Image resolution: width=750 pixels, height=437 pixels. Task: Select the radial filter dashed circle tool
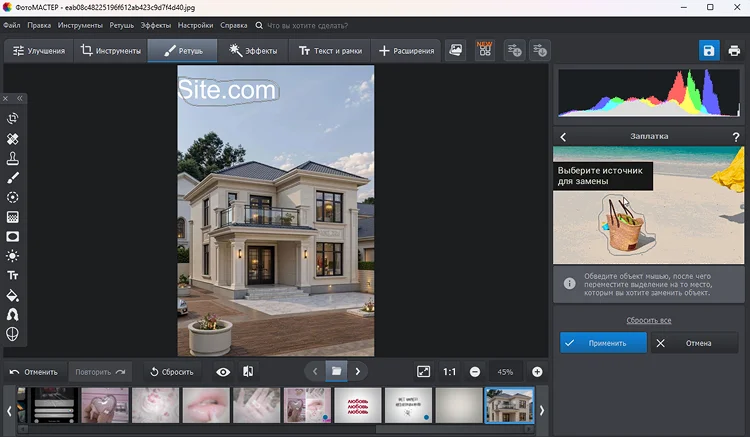(12, 197)
